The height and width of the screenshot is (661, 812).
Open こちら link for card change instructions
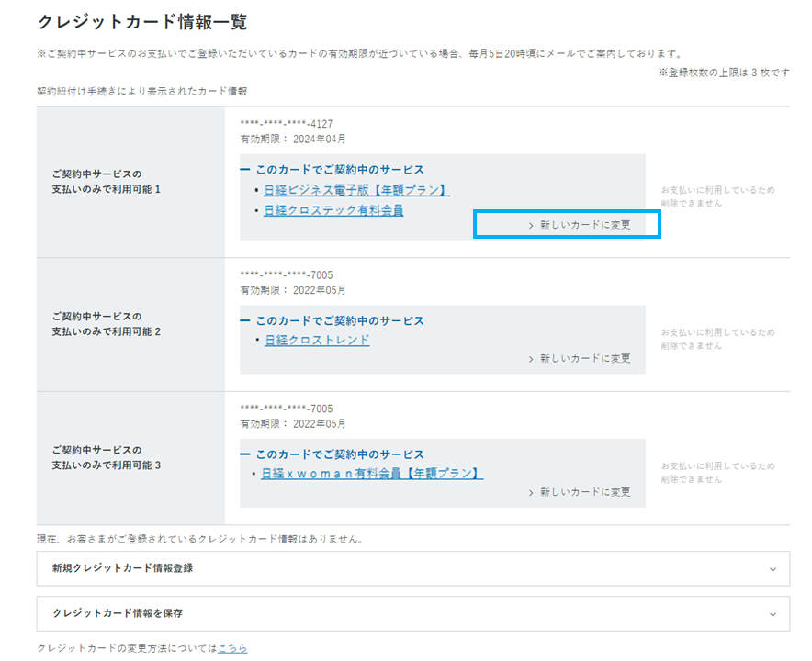point(232,648)
